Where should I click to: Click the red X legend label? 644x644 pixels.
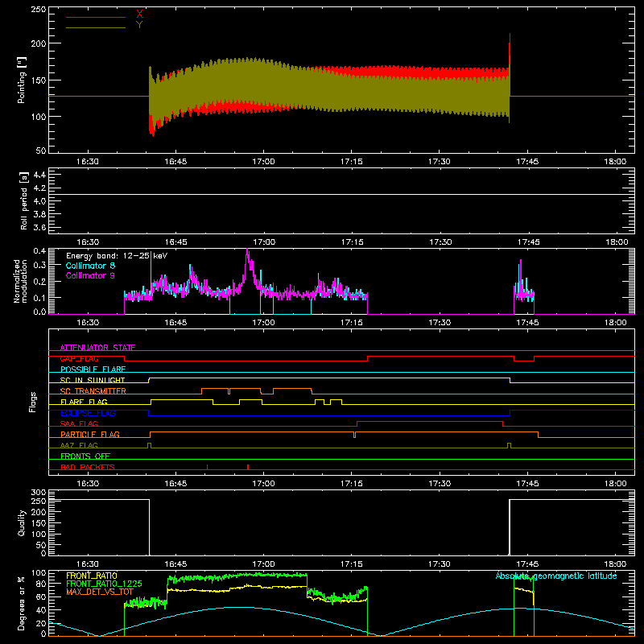point(139,14)
